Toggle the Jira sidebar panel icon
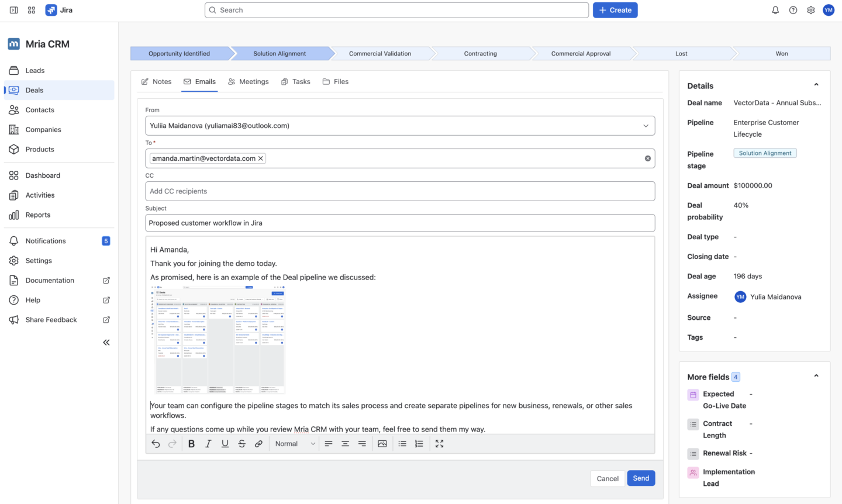This screenshot has width=842, height=504. pos(13,10)
